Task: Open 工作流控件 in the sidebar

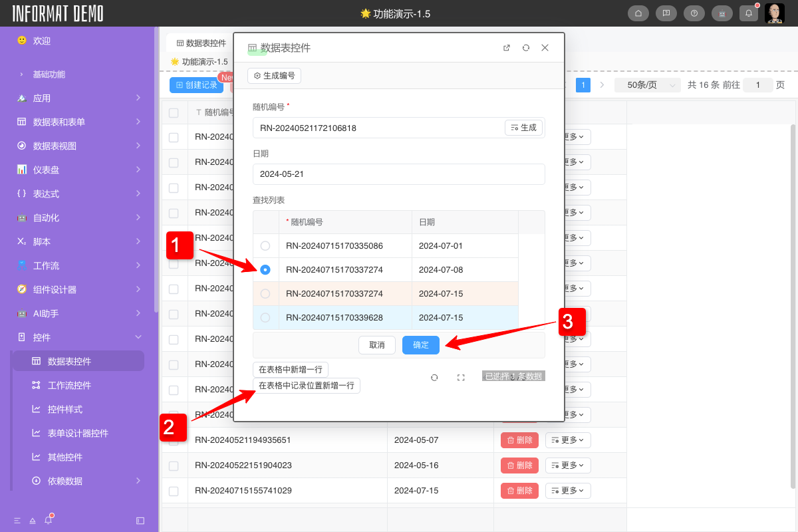Action: pyautogui.click(x=70, y=385)
